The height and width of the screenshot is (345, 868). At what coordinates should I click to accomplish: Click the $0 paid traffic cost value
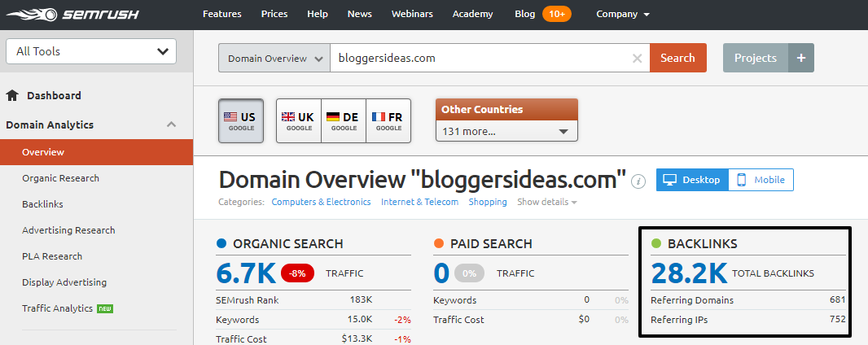(x=584, y=319)
